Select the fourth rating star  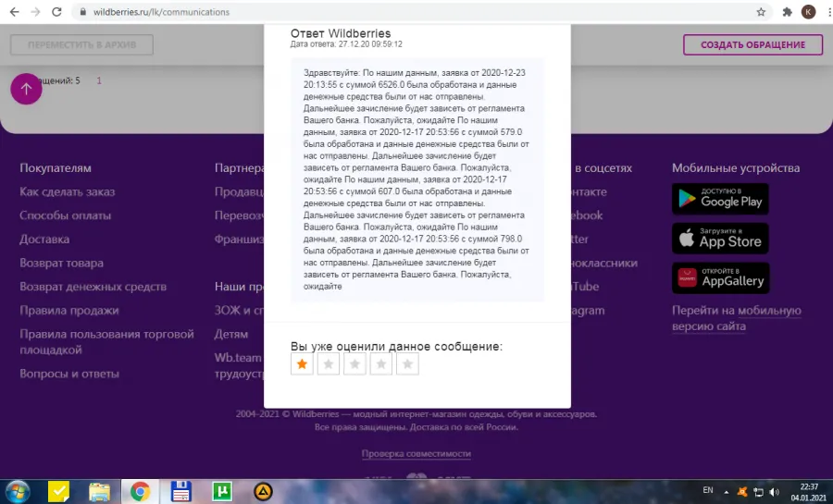pos(381,364)
